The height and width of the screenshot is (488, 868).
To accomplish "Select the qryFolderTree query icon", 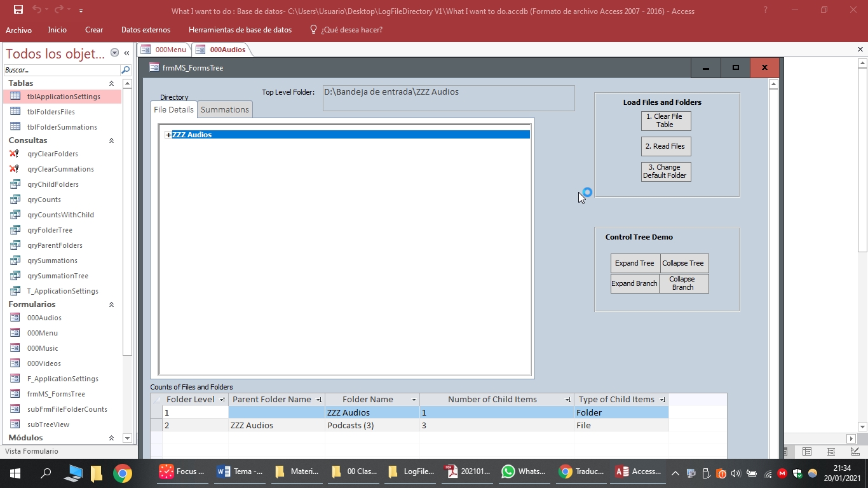I will (x=15, y=230).
